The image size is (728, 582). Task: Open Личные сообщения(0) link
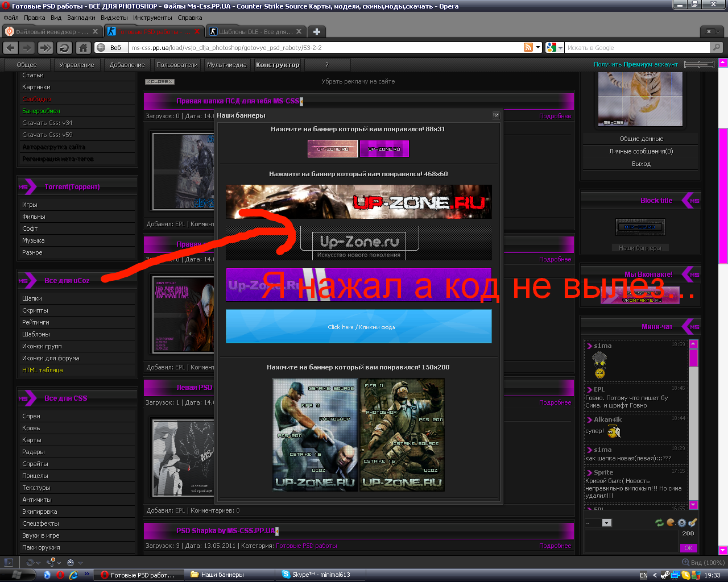click(x=641, y=151)
